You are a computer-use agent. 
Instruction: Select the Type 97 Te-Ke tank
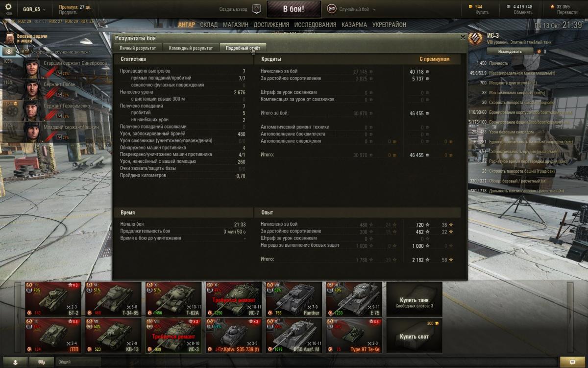click(x=354, y=336)
